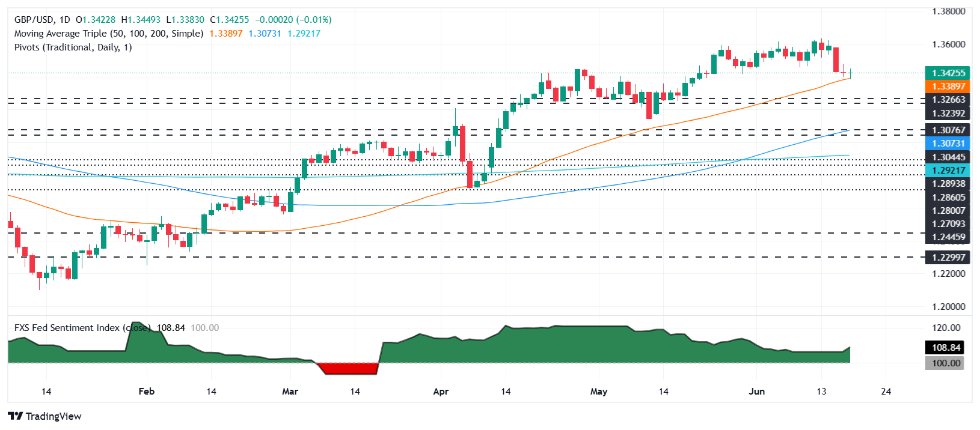
Task: Click the orange 50-period value in the legend
Action: (225, 34)
